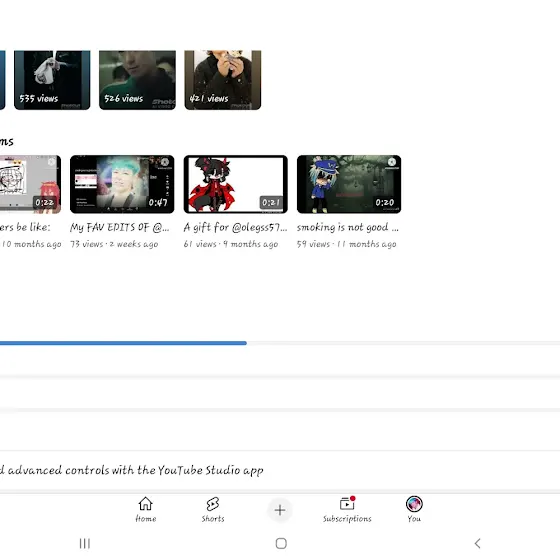Open title 'smoking is not good ...'
Image resolution: width=560 pixels, height=560 pixels.
point(348,228)
